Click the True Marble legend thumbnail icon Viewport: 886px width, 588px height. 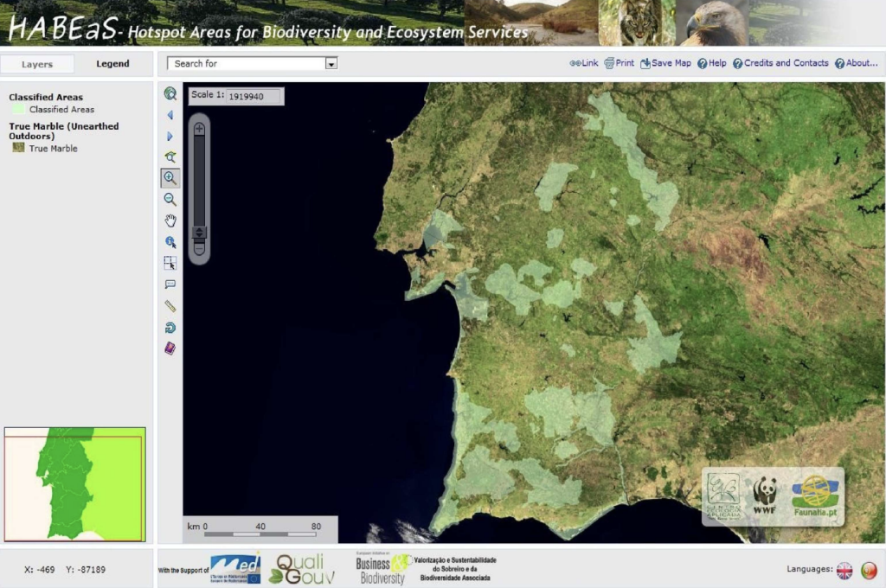(19, 147)
